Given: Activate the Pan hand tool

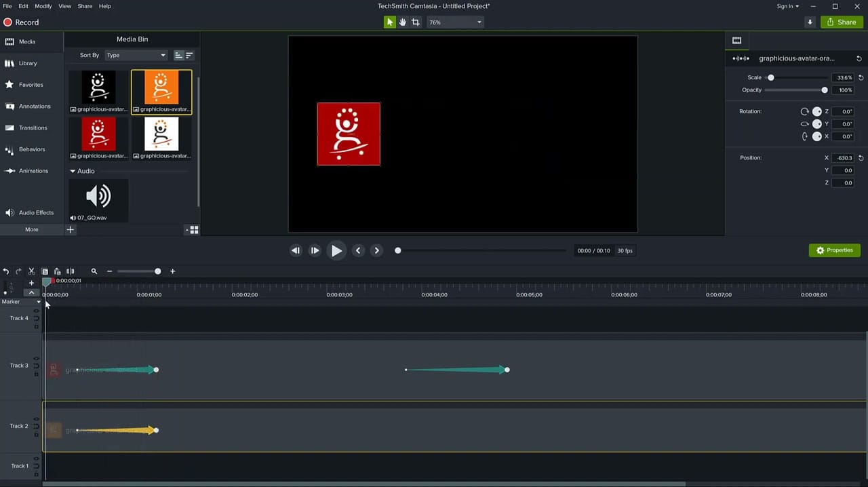Looking at the screenshot, I should [402, 22].
